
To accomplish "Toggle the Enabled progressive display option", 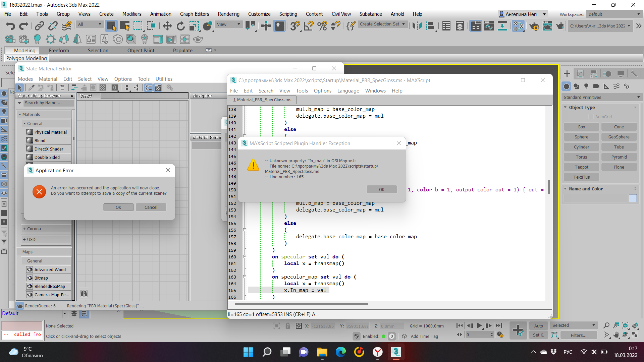I will pyautogui.click(x=374, y=336).
